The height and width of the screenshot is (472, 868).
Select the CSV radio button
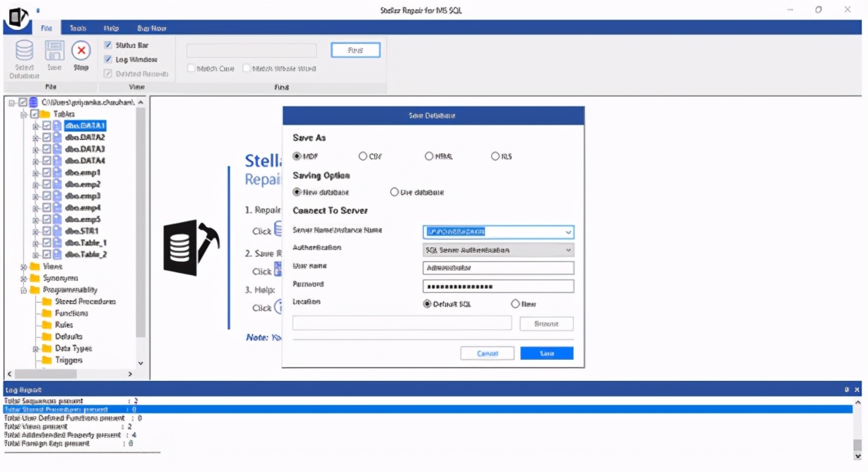(x=363, y=157)
